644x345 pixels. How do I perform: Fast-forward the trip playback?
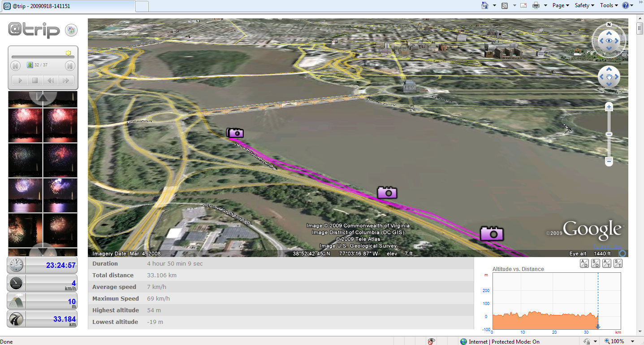coord(66,81)
